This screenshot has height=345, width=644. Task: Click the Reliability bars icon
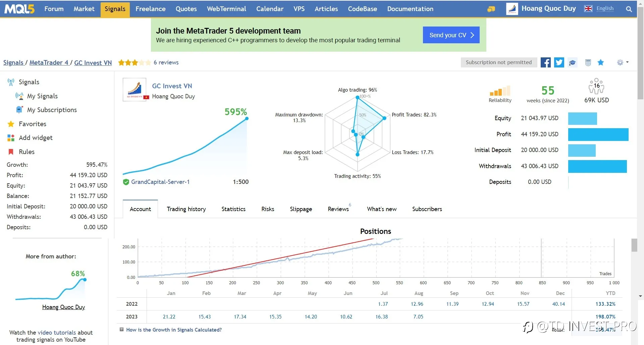[x=500, y=91]
